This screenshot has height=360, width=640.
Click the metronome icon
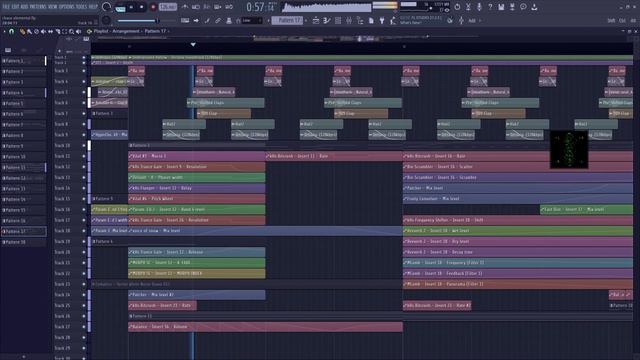click(185, 7)
